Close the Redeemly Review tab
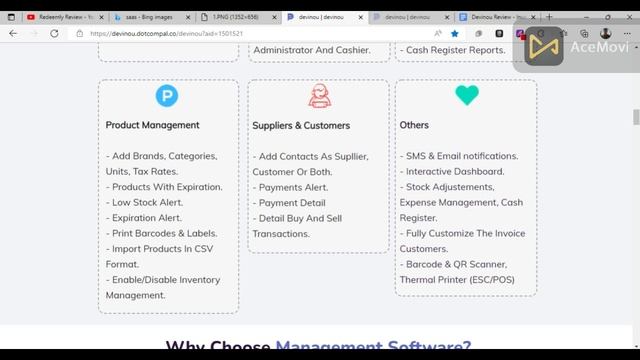The width and height of the screenshot is (640, 360). coord(102,17)
